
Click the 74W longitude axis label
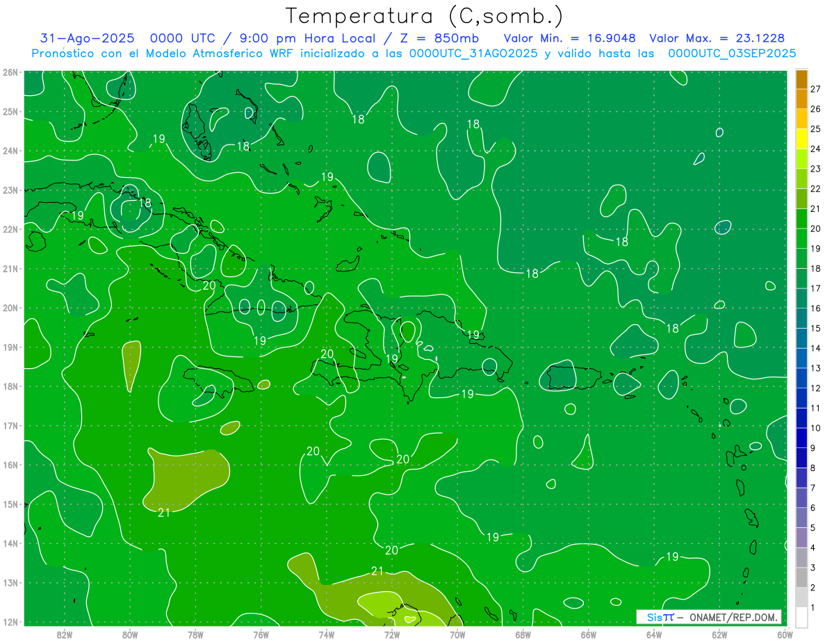[x=326, y=634]
